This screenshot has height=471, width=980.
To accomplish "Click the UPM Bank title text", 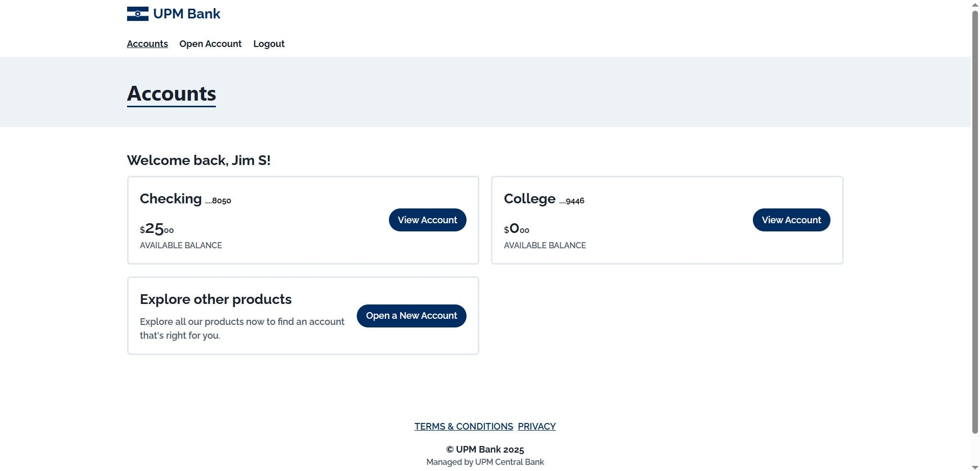I will pos(187,14).
